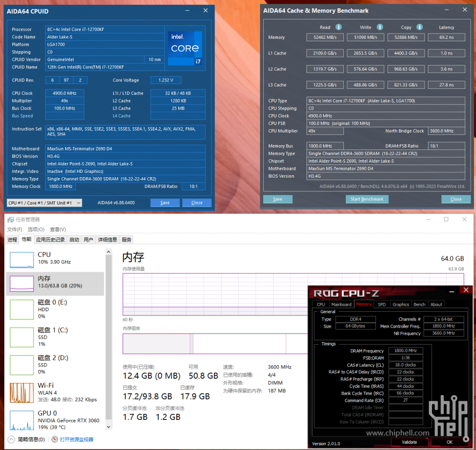
Task: Click the L1 Cache Copy value 4400.3 GB/s
Action: [x=406, y=53]
